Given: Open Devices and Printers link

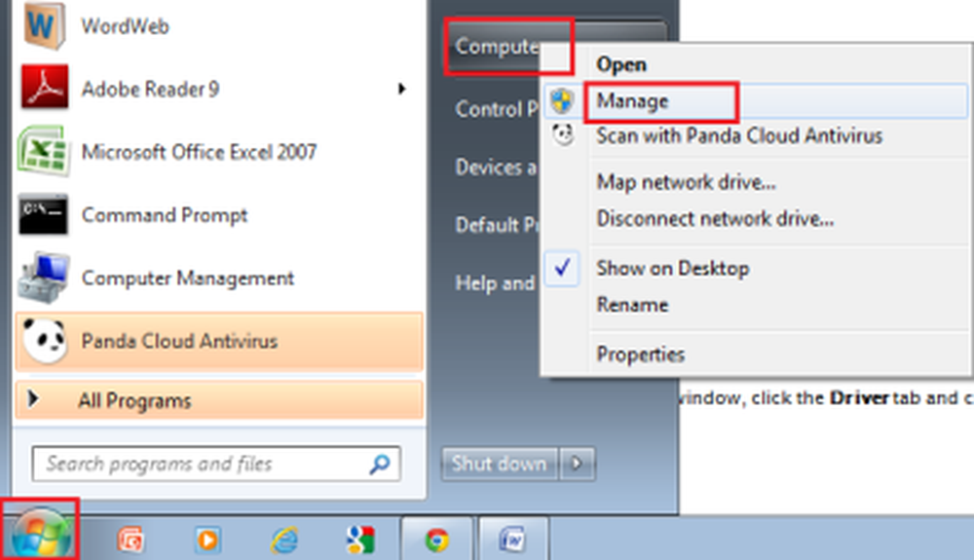Looking at the screenshot, I should click(x=496, y=167).
